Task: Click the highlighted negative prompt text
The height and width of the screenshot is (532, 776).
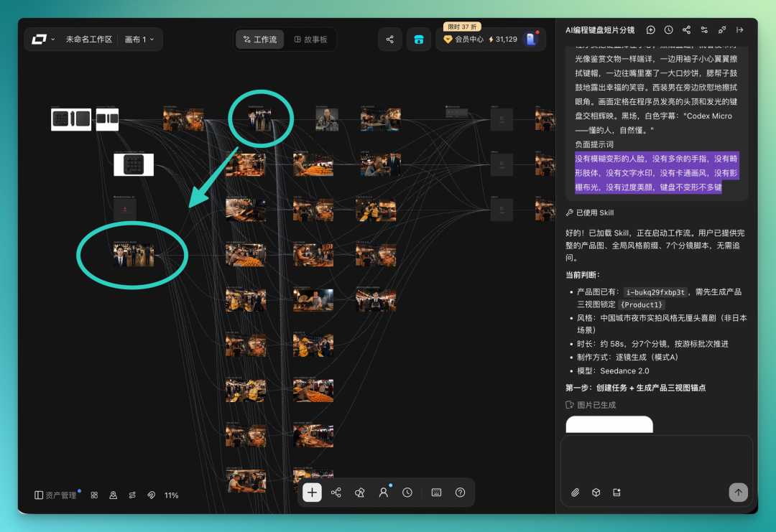Action: [x=657, y=173]
